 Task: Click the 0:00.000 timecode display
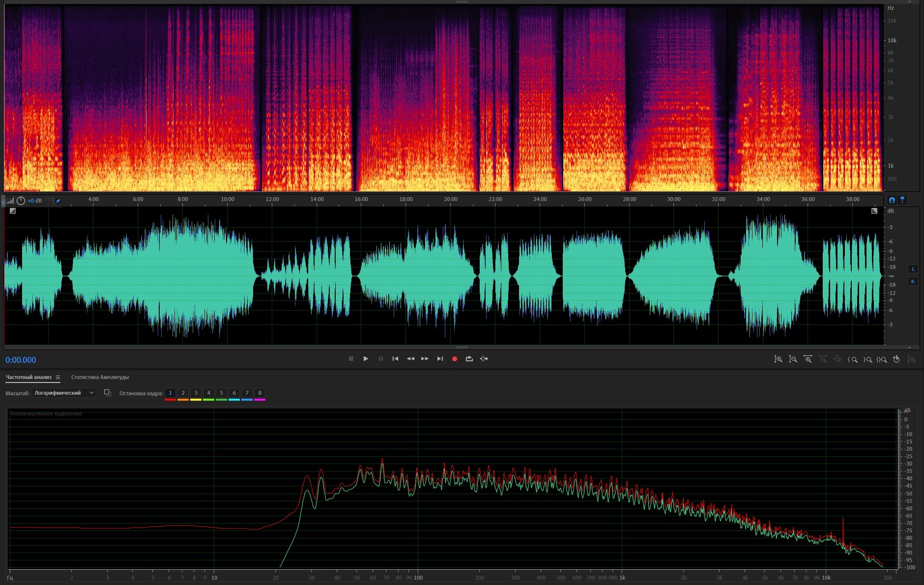[x=21, y=360]
